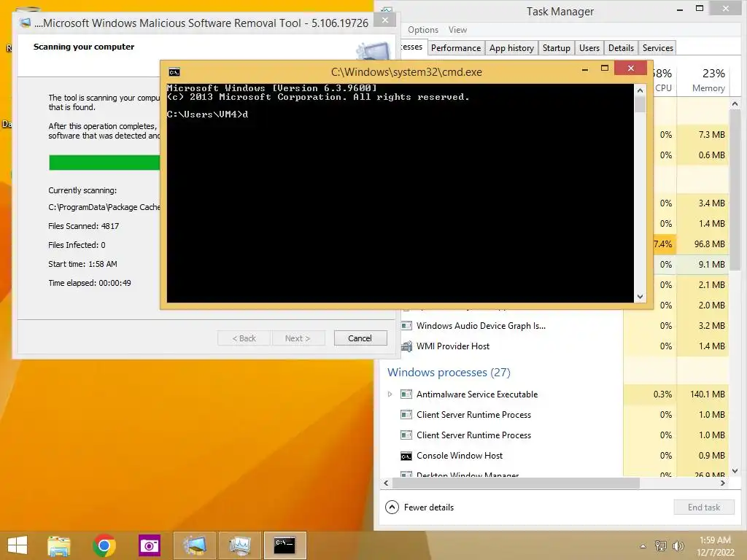Close the Malicious Software Removal Tool window
The width and height of the screenshot is (747, 560).
385,20
